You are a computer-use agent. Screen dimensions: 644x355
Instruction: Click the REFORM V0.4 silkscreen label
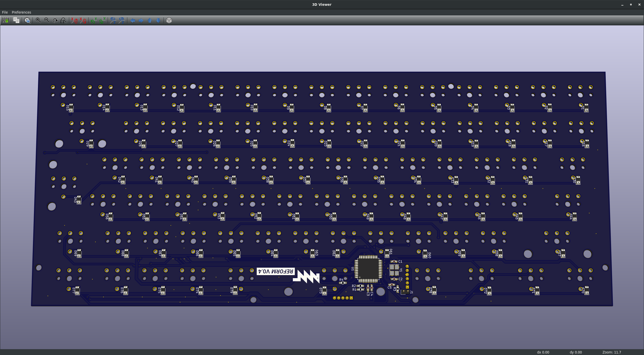tap(276, 271)
